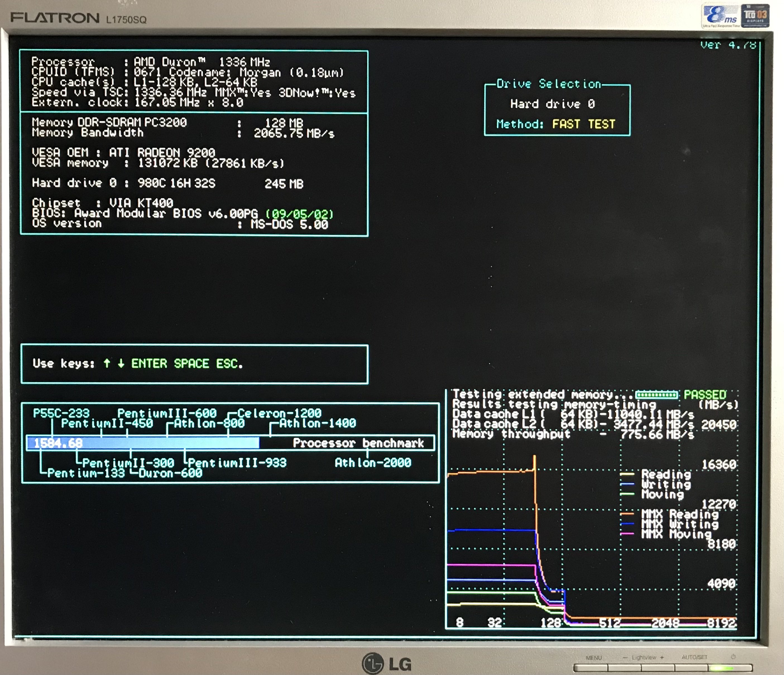The height and width of the screenshot is (675, 784).
Task: Click the Processor benchmark progress bar
Action: tap(230, 443)
